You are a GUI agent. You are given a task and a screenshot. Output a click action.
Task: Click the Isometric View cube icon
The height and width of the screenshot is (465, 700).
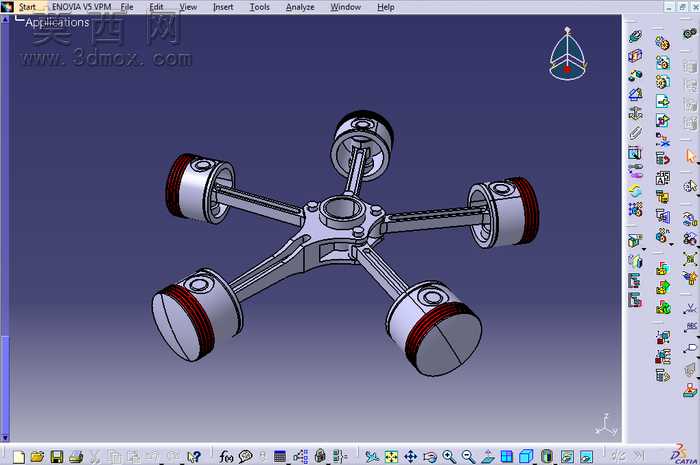point(526,456)
